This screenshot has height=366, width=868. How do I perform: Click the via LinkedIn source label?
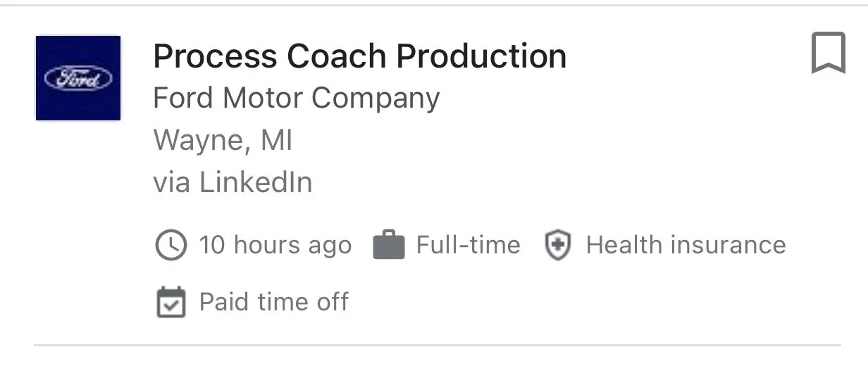click(x=232, y=182)
